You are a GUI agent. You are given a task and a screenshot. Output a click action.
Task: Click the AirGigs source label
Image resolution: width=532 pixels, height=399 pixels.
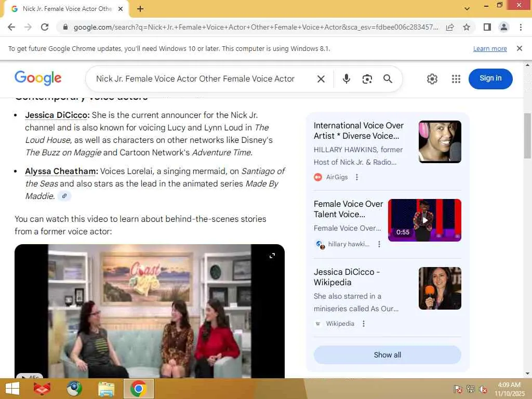337,177
